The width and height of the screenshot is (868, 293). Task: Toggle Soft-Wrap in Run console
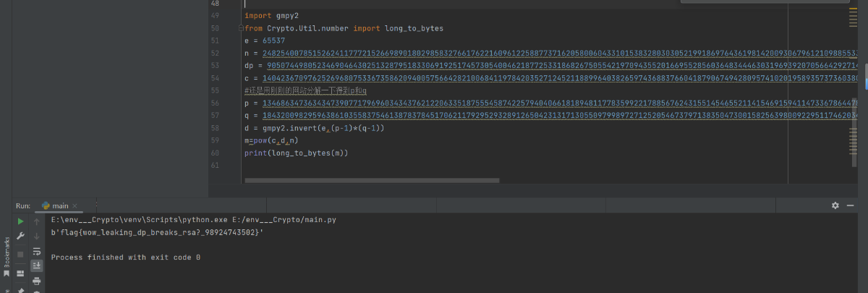point(37,252)
